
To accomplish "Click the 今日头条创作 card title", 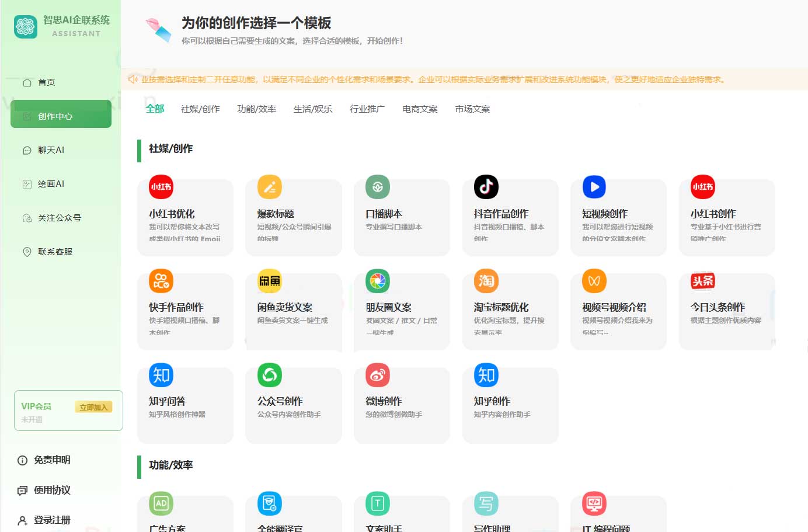I will (x=718, y=307).
